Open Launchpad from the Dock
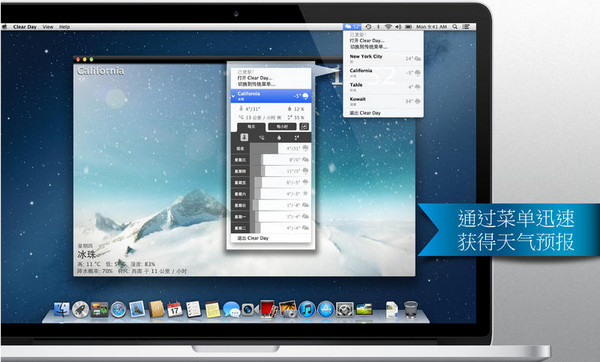The height and width of the screenshot is (362, 600). coord(80,310)
